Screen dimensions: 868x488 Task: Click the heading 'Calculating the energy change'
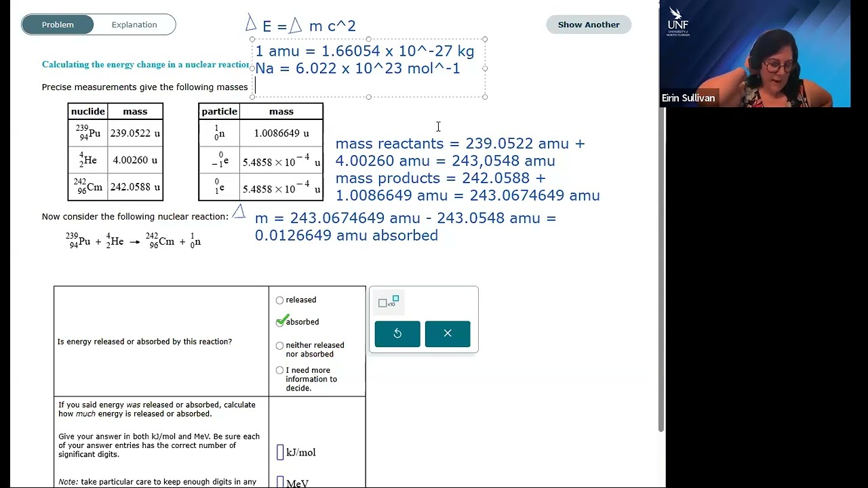tap(146, 64)
